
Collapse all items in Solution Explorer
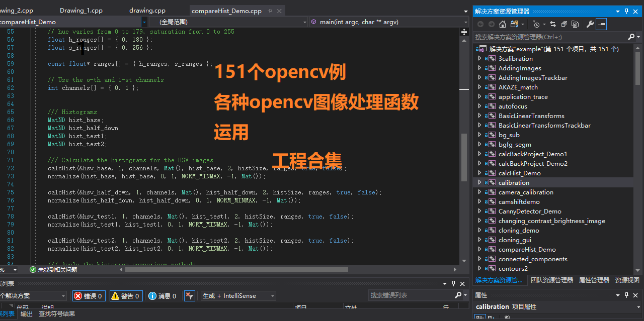pyautogui.click(x=564, y=24)
